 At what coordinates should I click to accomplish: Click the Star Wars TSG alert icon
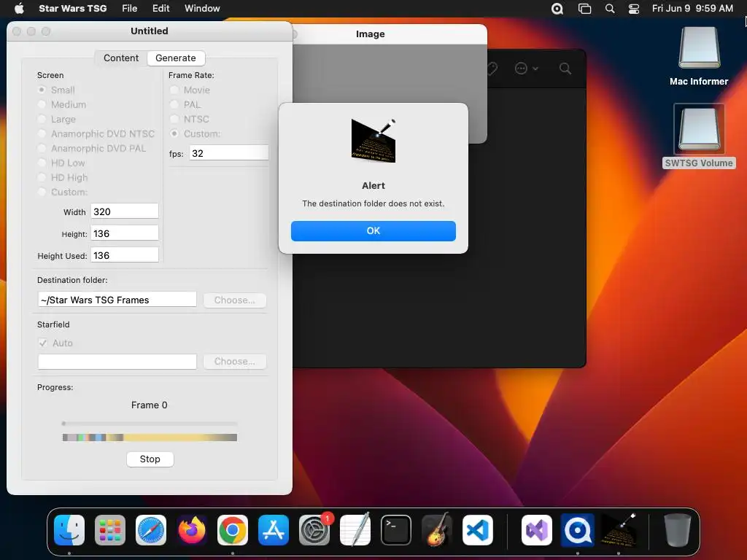(x=373, y=141)
